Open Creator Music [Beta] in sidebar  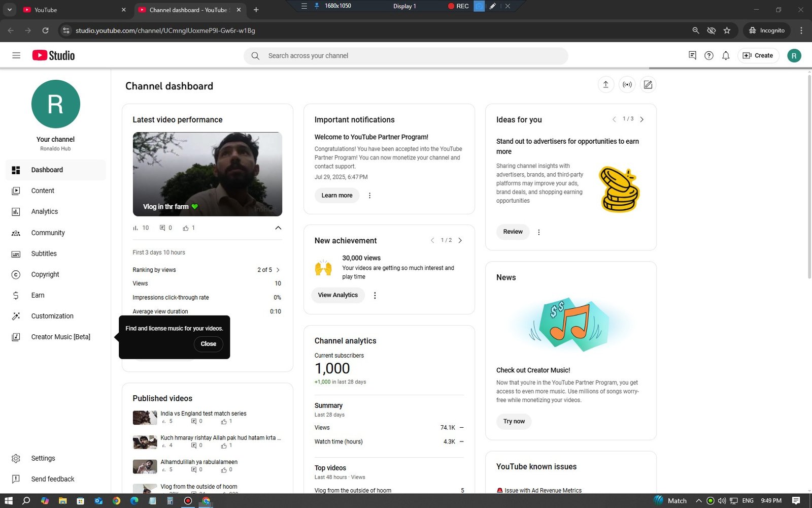[x=56, y=337]
